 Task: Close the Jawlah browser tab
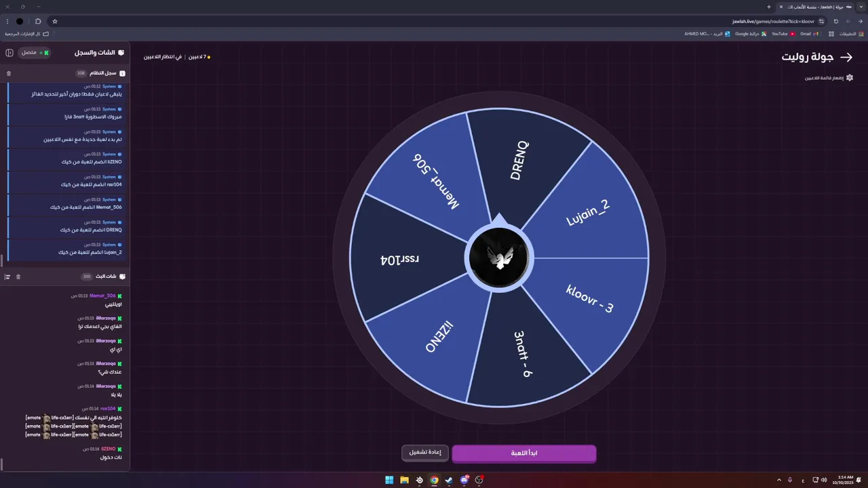point(781,7)
